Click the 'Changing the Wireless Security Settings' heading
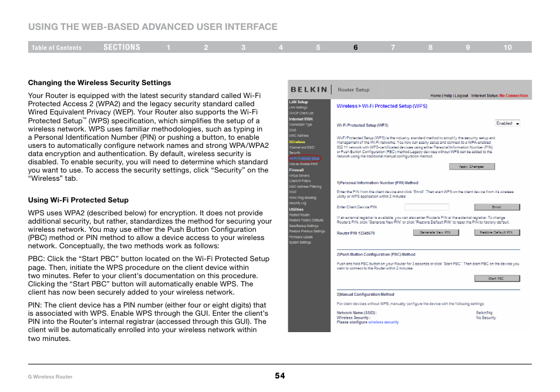This screenshot has height=392, width=560. [100, 83]
